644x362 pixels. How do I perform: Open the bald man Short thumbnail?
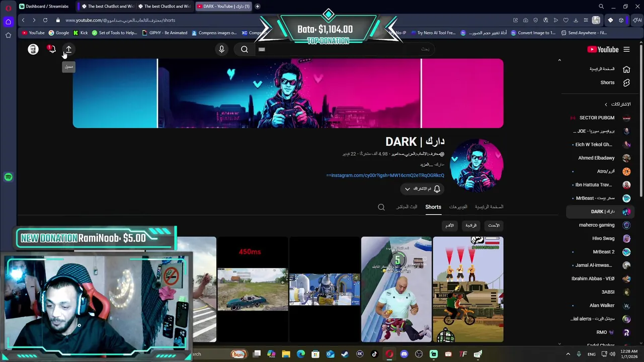pyautogui.click(x=396, y=290)
